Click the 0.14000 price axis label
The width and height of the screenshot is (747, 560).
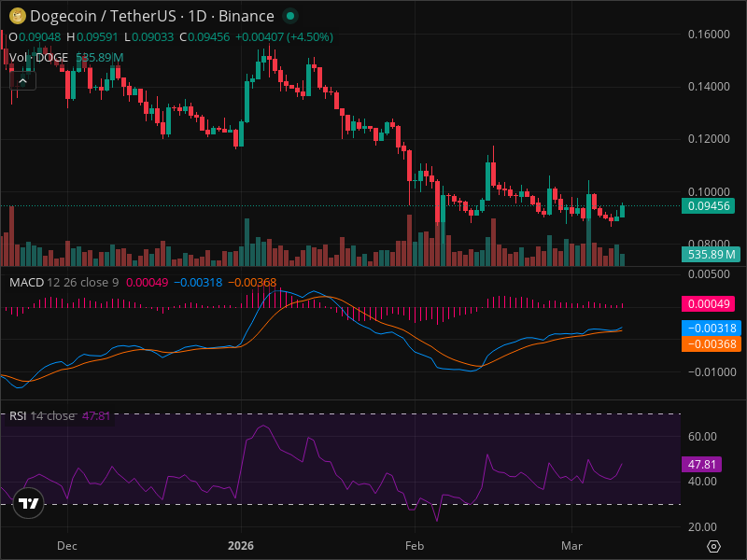(x=709, y=87)
